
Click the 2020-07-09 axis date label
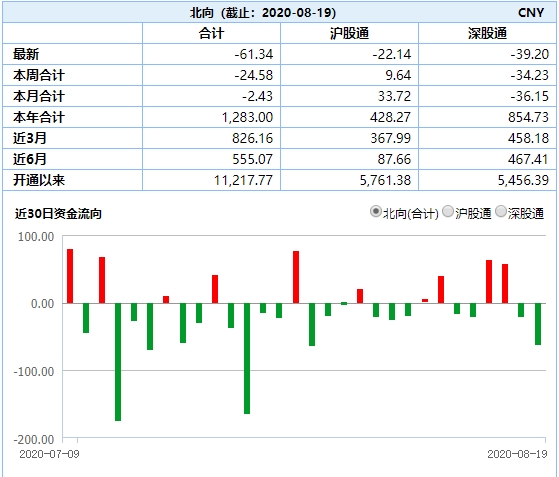click(x=49, y=454)
